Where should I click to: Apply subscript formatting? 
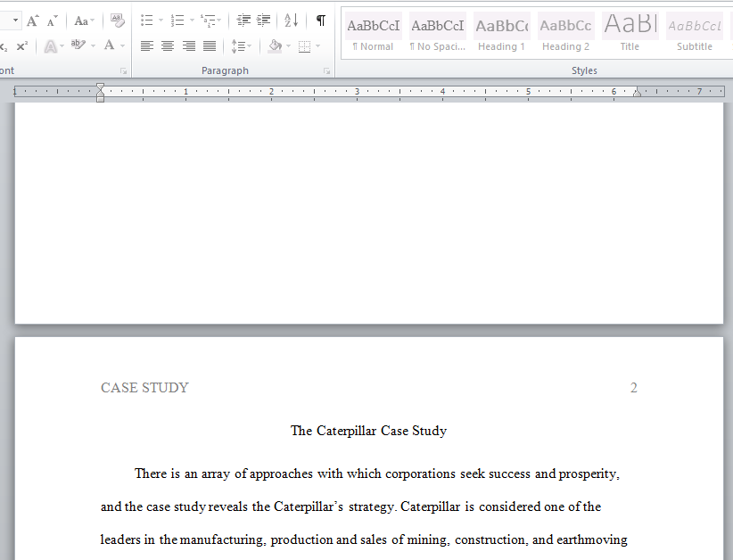tap(4, 46)
